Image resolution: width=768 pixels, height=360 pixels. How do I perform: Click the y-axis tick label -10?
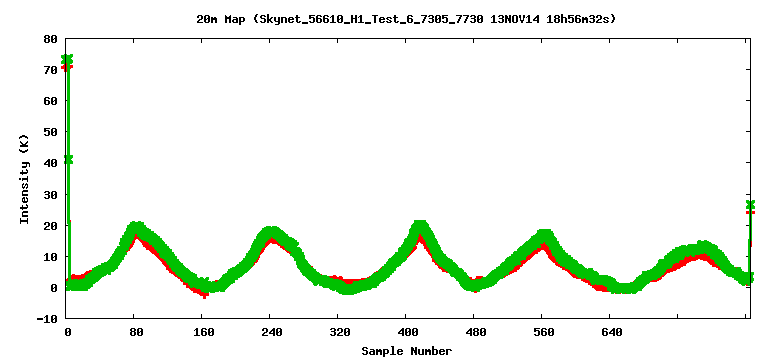point(48,318)
